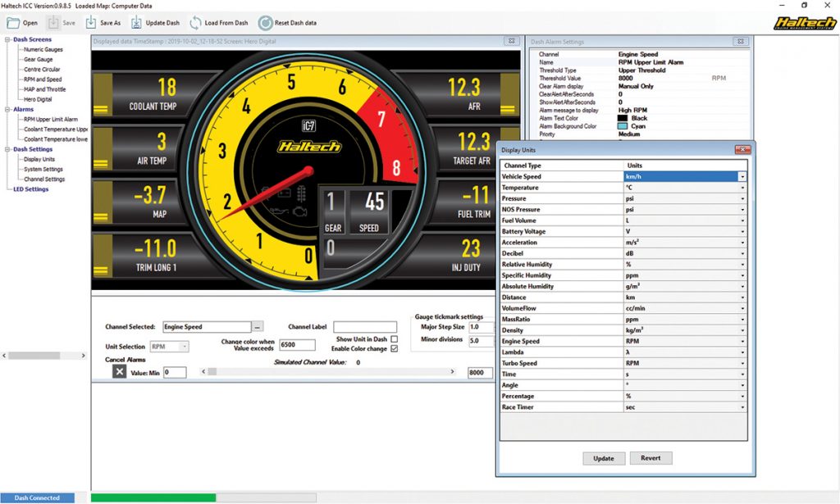Open Display Units in the tree
The image size is (840, 504).
click(x=39, y=159)
